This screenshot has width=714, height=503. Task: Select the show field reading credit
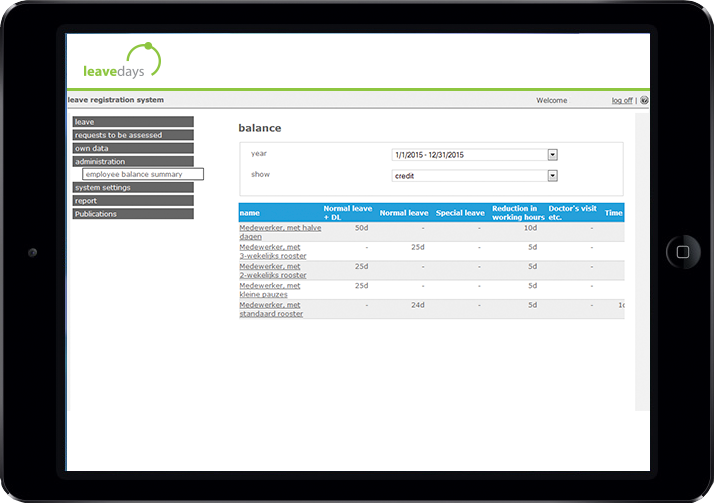[474, 176]
